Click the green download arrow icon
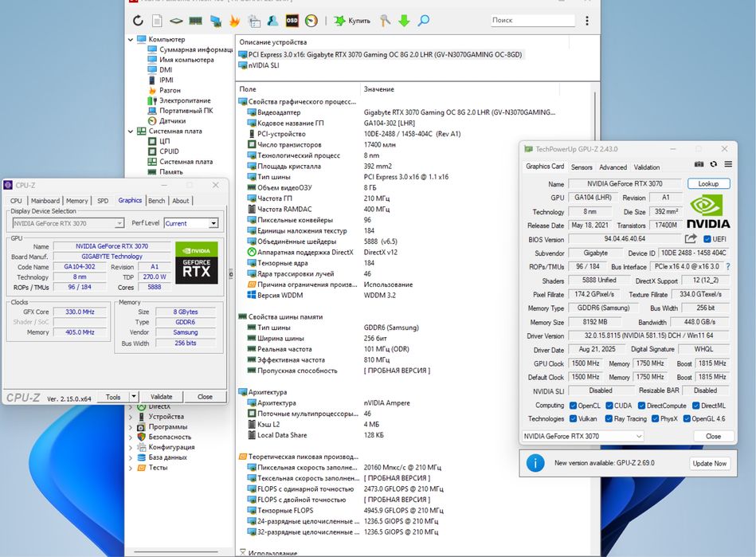 404,20
